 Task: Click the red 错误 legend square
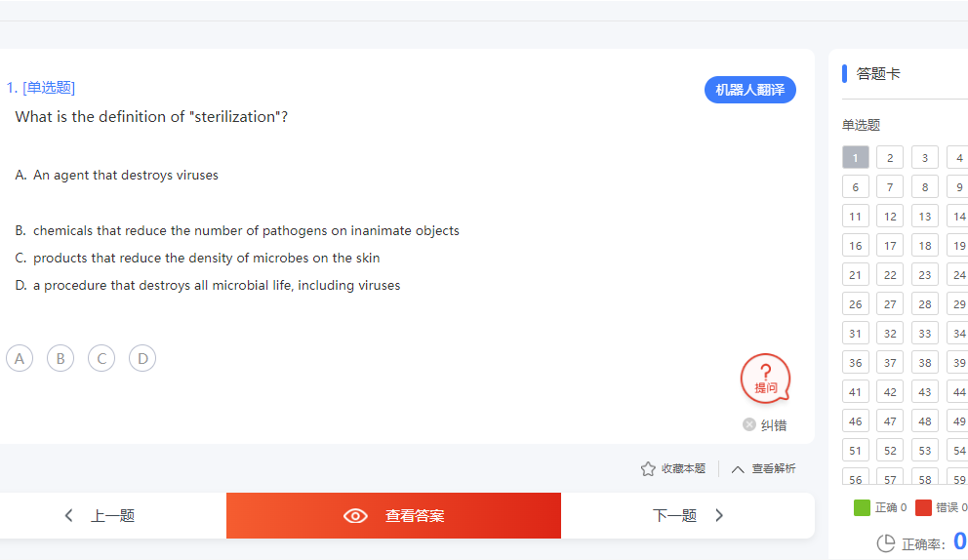click(923, 507)
